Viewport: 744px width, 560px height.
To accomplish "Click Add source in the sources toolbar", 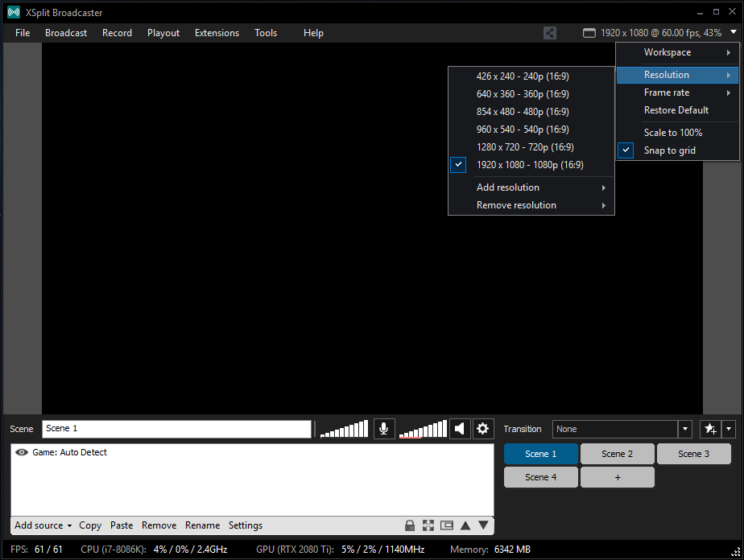I will coord(38,525).
